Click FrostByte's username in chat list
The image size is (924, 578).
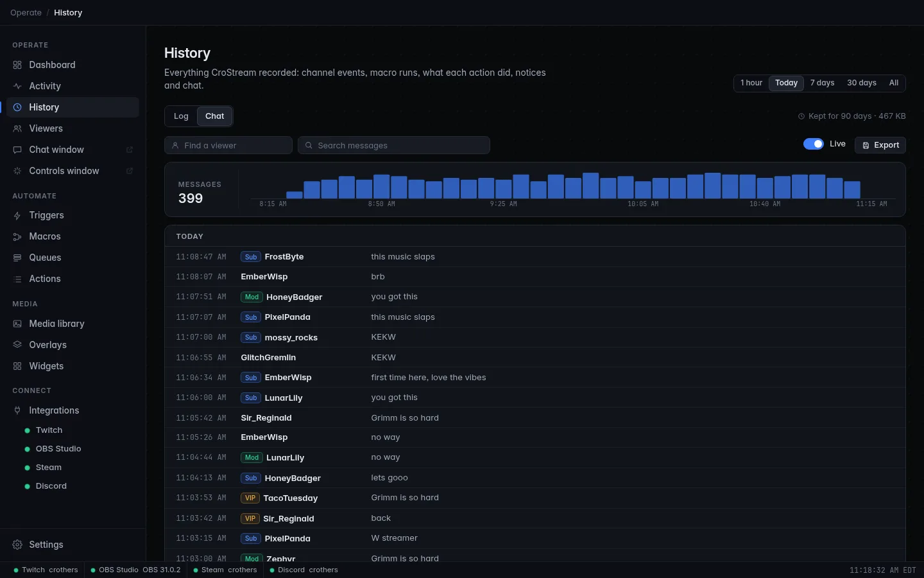[x=284, y=257]
